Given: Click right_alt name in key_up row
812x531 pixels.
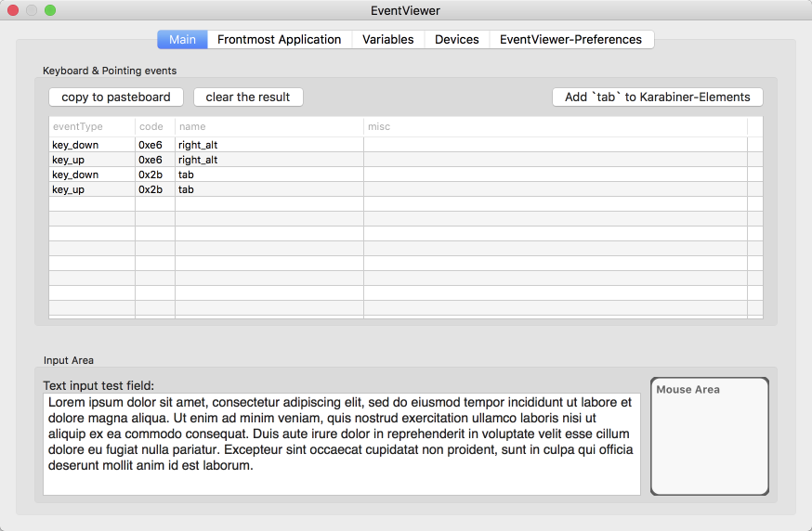Looking at the screenshot, I should pyautogui.click(x=269, y=160).
